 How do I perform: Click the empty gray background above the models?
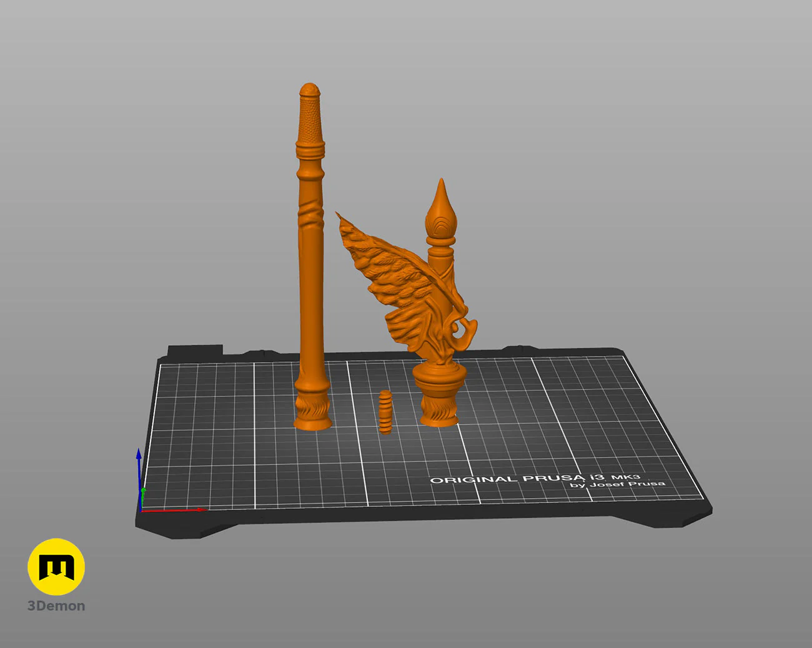pos(406,44)
